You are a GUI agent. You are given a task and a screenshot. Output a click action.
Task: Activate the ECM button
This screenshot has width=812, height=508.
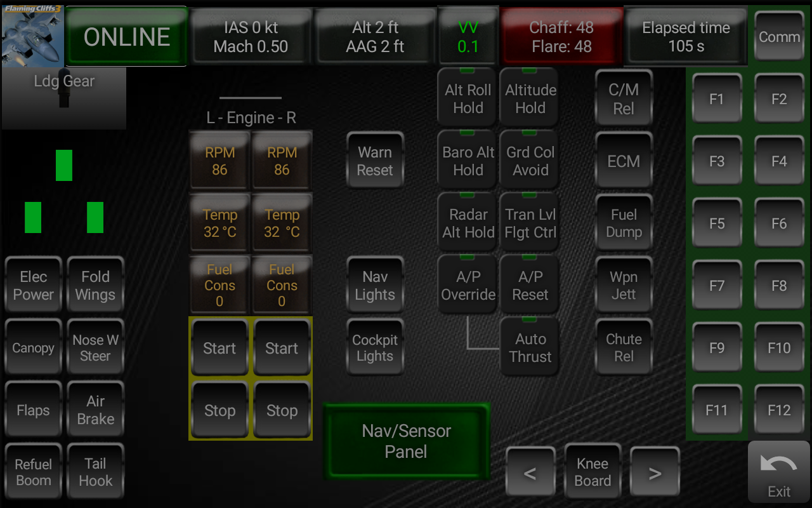pos(624,161)
